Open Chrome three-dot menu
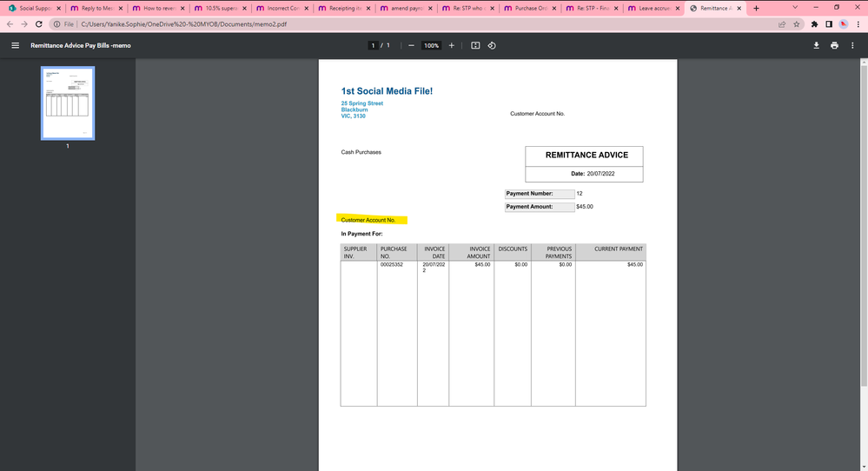Viewport: 868px width, 471px height. pos(858,24)
